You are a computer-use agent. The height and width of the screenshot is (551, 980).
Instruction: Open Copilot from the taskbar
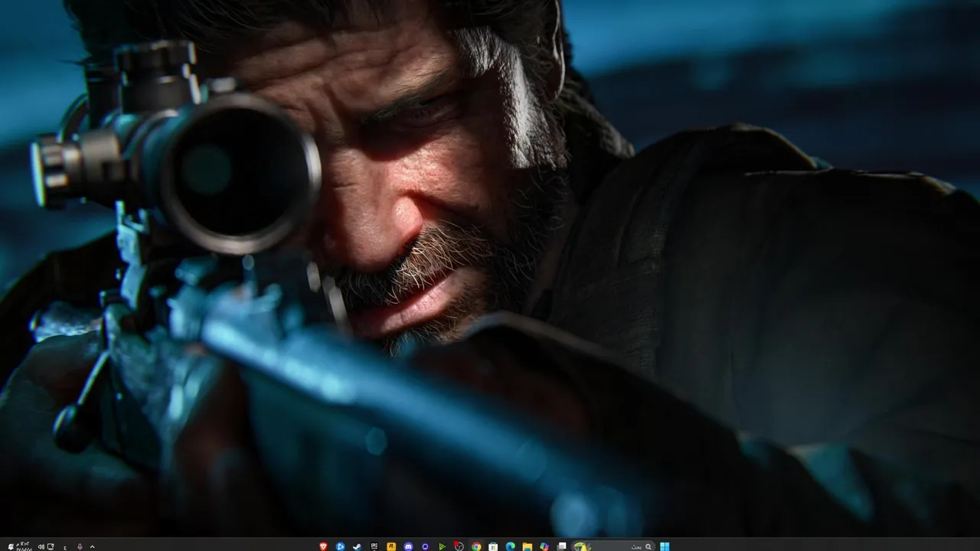(x=544, y=546)
